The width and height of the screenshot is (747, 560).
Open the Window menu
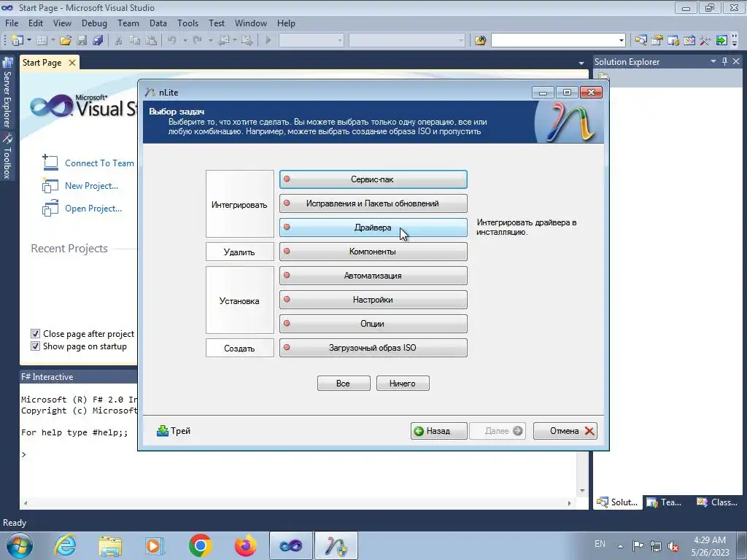251,23
